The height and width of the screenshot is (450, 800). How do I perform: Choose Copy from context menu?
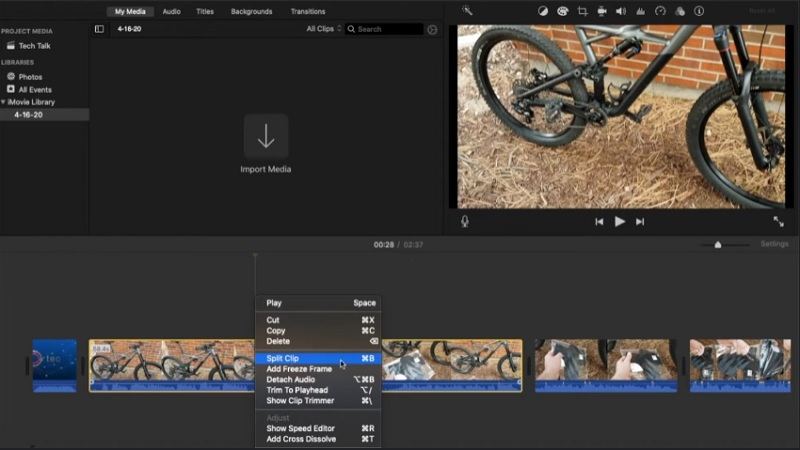coord(318,331)
